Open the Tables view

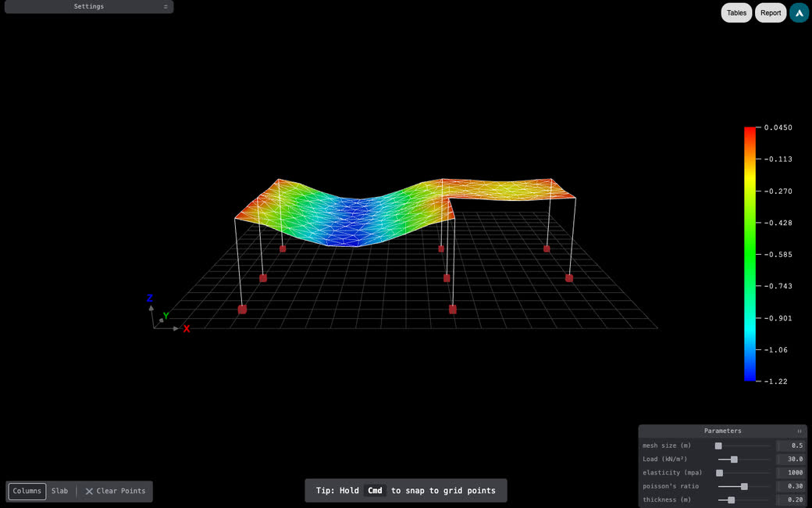pyautogui.click(x=736, y=13)
